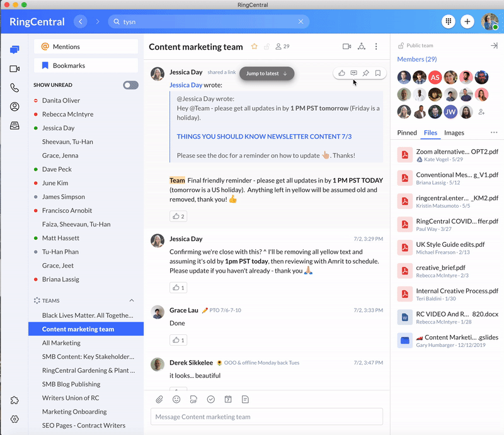The height and width of the screenshot is (435, 504).
Task: Open the Video section in left sidebar
Action: (x=14, y=69)
